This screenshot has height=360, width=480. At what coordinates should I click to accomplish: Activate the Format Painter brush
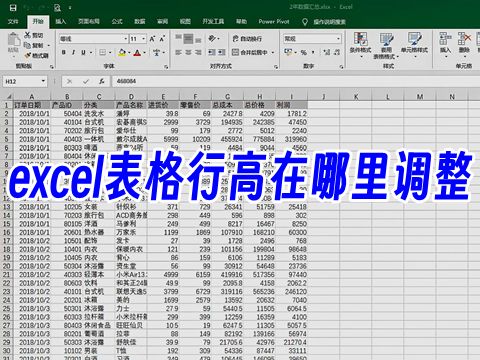(x=28, y=55)
